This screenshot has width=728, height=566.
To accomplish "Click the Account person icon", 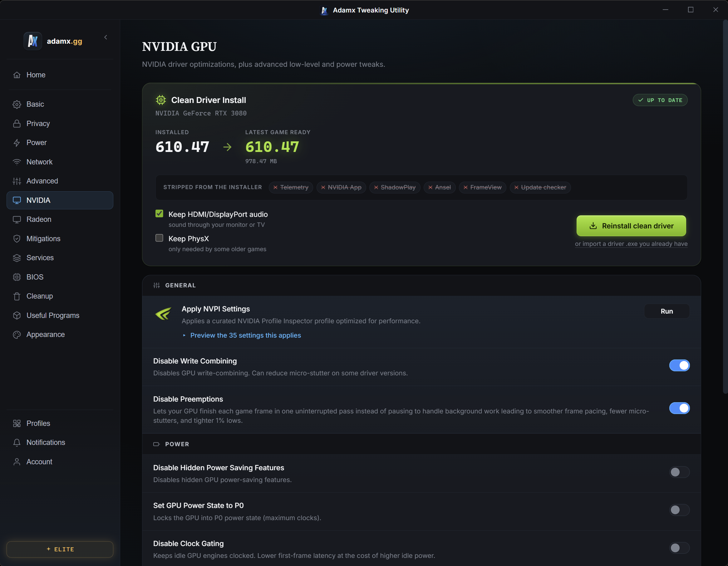I will tap(17, 462).
